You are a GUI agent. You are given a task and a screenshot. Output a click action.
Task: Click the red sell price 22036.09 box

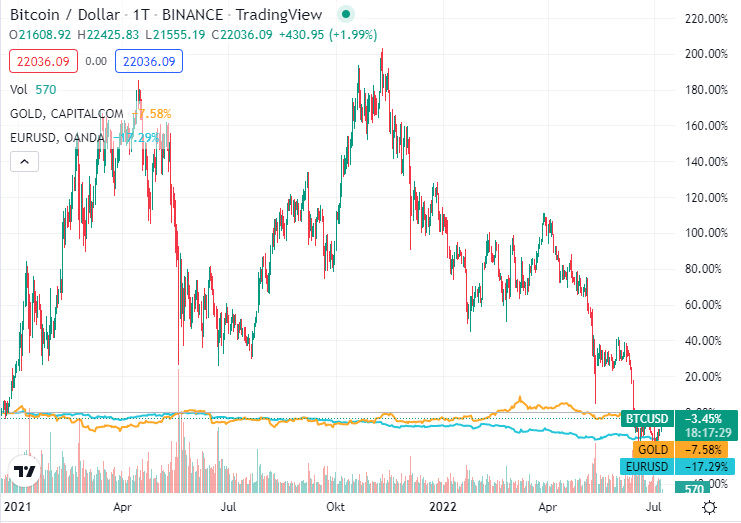pyautogui.click(x=43, y=61)
